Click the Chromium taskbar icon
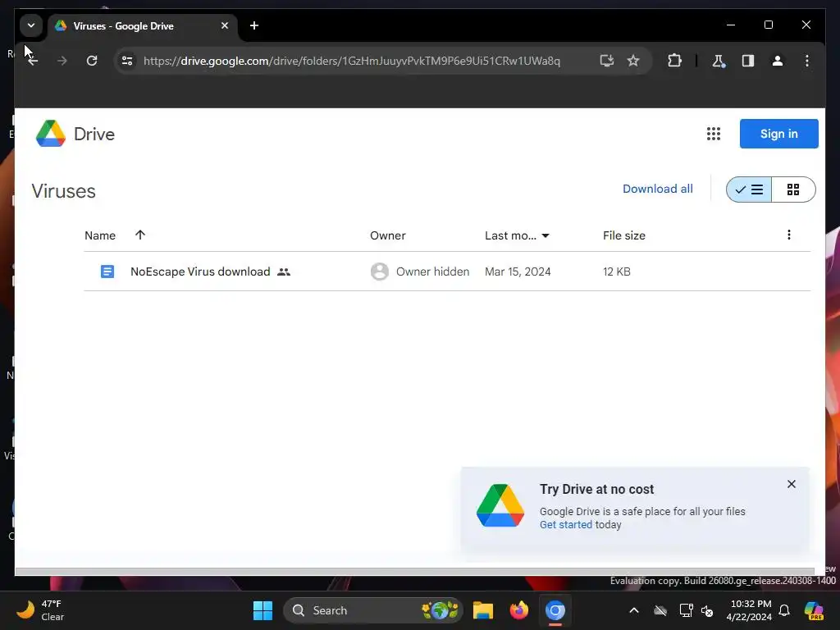840x630 pixels. pyautogui.click(x=555, y=610)
